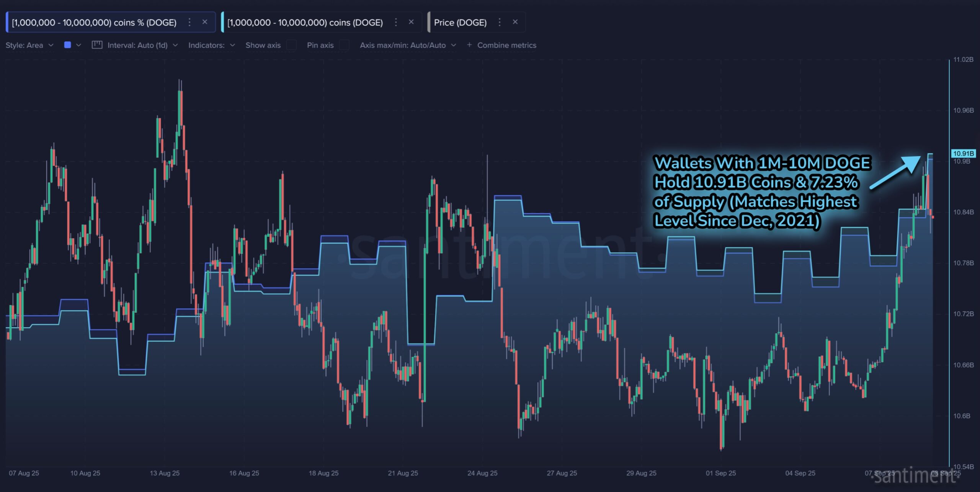Remove the Price (DOGE) metric

coord(515,22)
